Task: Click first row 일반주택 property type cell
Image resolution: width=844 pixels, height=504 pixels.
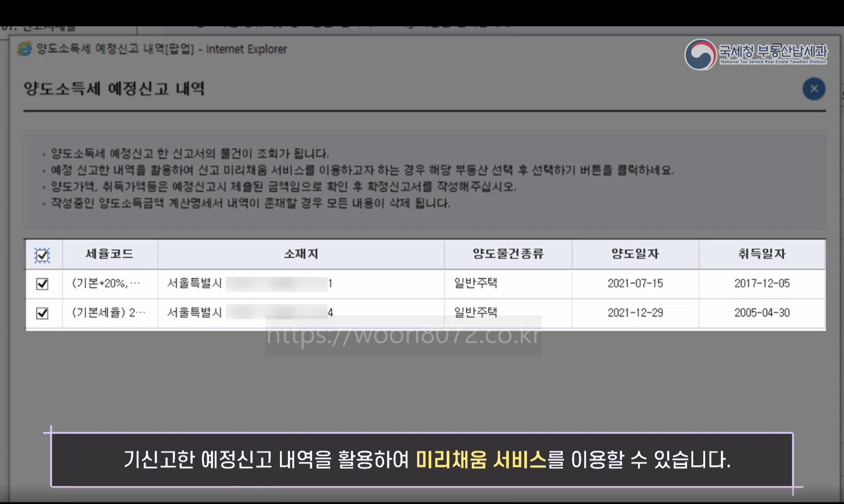Action: point(475,283)
